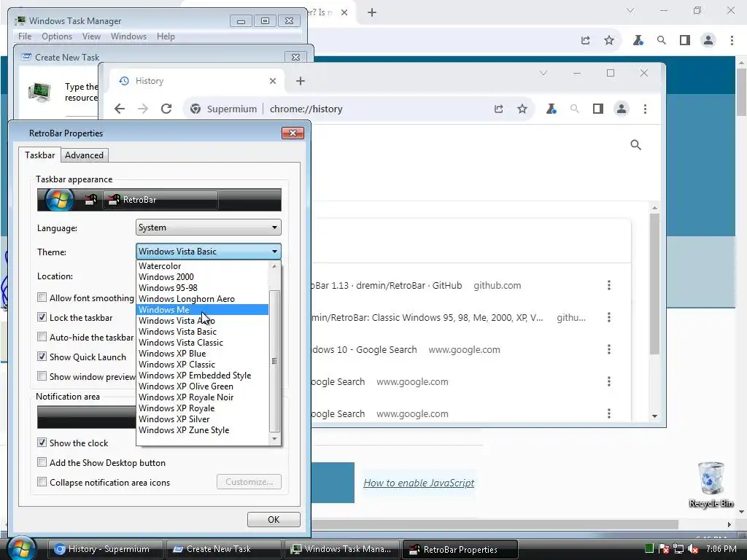Open more actions for github.com RetroBar 1.13 entry

(x=609, y=285)
